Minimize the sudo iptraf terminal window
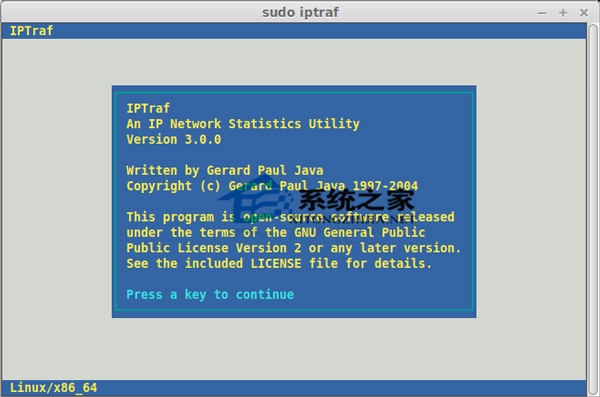This screenshot has height=397, width=600. pyautogui.click(x=542, y=13)
